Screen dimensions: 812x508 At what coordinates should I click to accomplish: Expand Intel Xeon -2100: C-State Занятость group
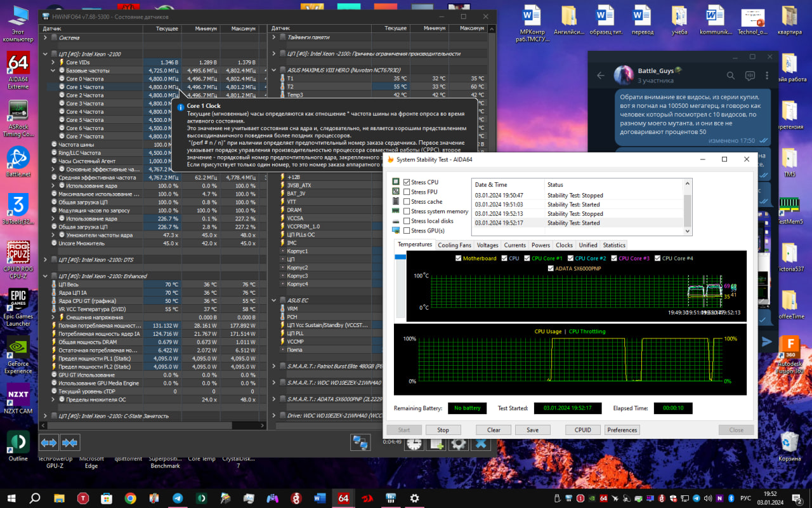[x=46, y=416]
